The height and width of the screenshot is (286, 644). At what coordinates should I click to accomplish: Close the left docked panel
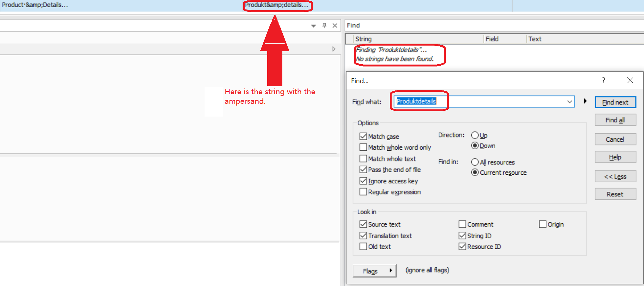click(x=335, y=25)
